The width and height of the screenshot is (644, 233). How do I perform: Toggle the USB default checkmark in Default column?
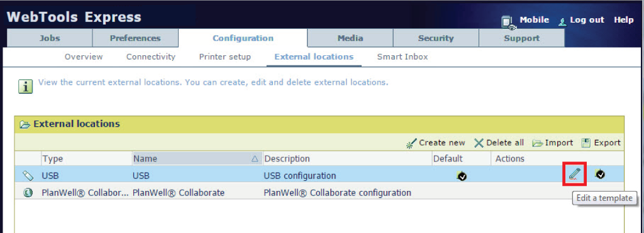(461, 176)
